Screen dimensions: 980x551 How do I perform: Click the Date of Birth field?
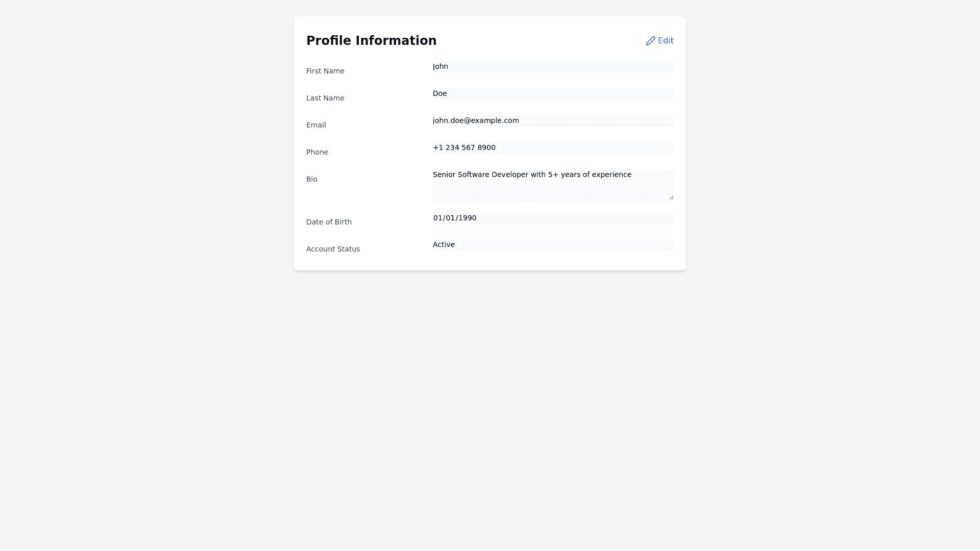(553, 218)
